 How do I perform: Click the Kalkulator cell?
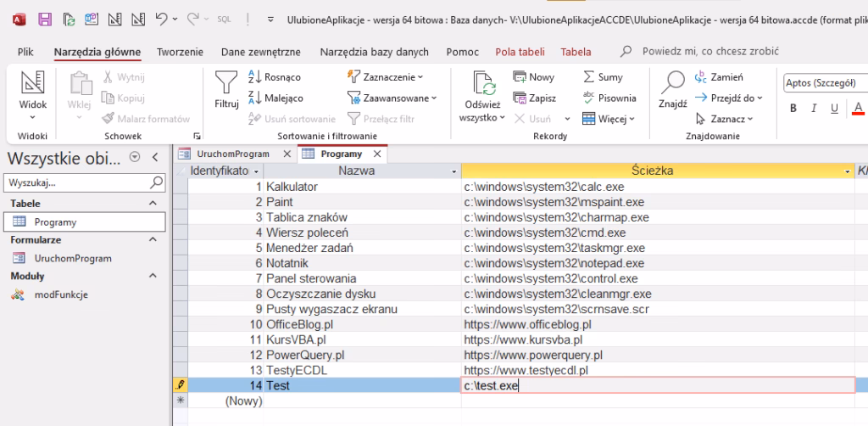click(x=363, y=188)
